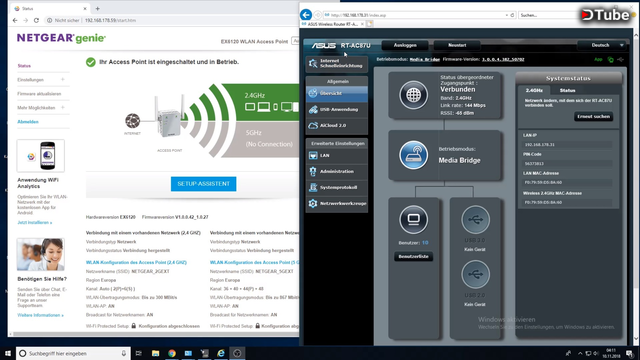Click the Media Bridge router icon

[x=413, y=155]
